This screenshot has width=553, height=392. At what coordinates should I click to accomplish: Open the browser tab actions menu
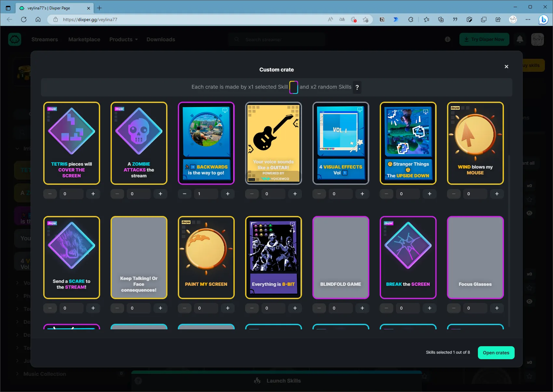[8, 8]
